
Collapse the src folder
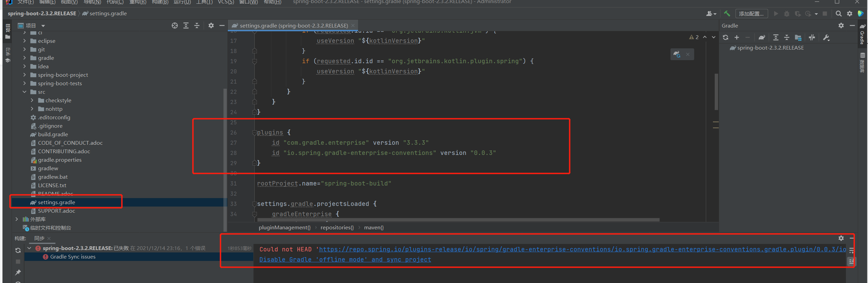point(24,92)
